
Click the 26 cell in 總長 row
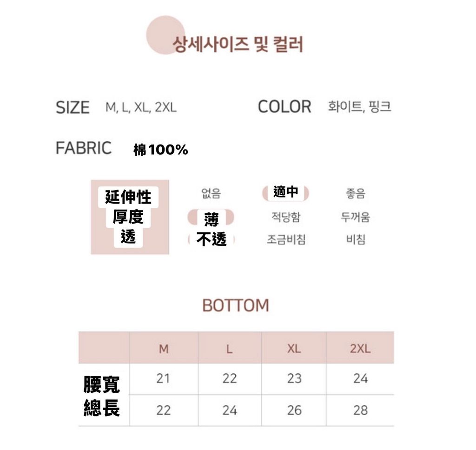tap(294, 410)
